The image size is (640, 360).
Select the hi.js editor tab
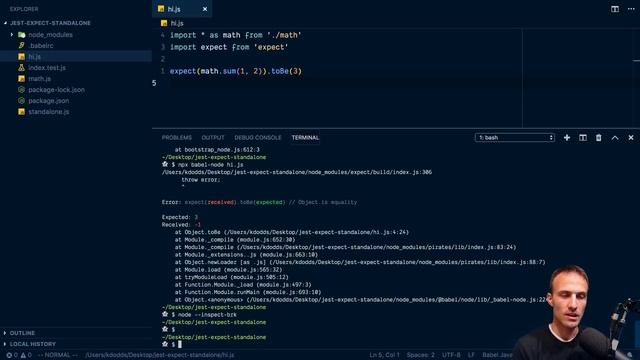click(x=182, y=9)
